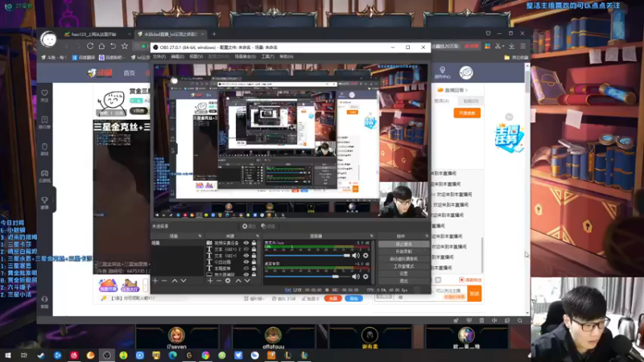
Task: Open the OBS File menu
Action: 159,56
